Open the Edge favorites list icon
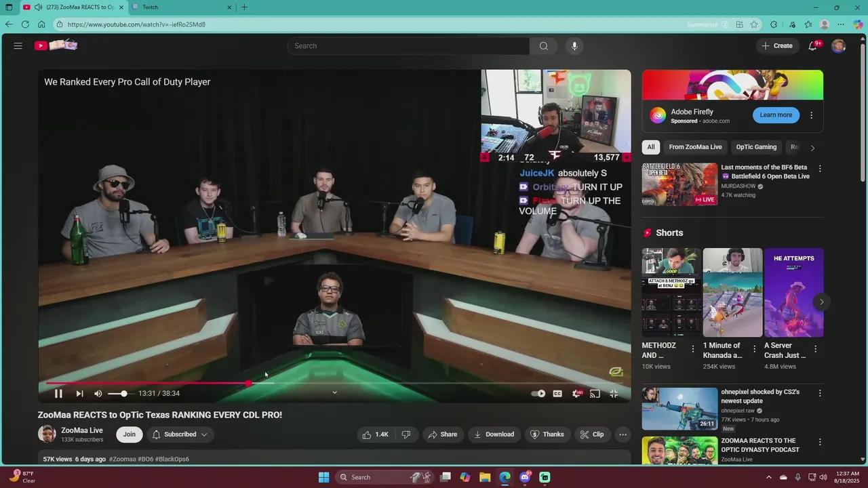The height and width of the screenshot is (488, 868). [x=808, y=24]
